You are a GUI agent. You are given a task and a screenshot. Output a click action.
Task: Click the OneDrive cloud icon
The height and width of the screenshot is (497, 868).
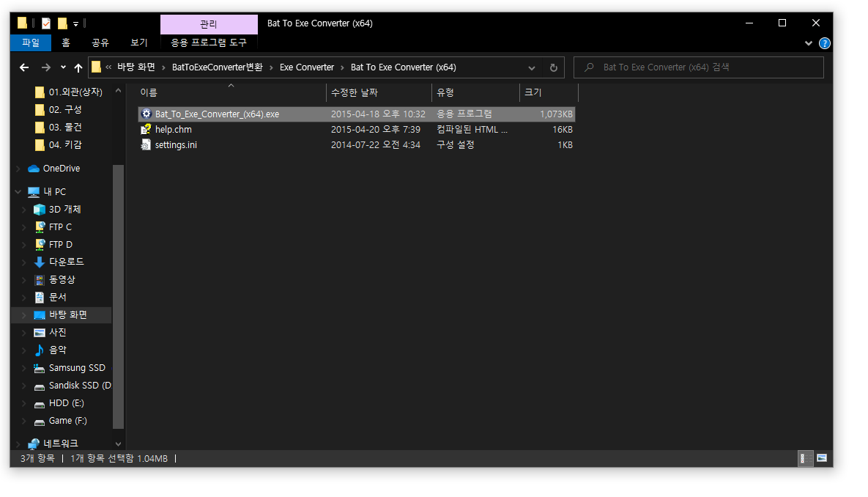pyautogui.click(x=34, y=169)
